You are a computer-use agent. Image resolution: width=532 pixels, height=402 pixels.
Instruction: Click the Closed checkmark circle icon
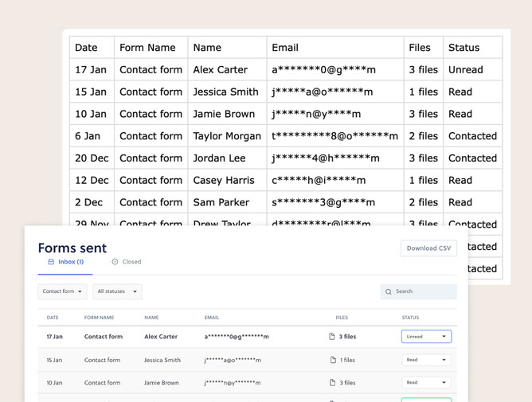pos(115,262)
